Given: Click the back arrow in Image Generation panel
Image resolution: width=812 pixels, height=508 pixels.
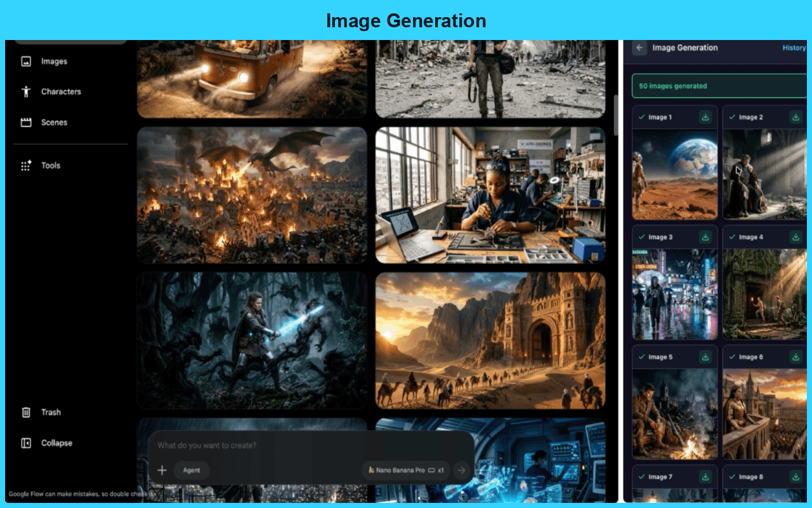Looking at the screenshot, I should click(639, 48).
